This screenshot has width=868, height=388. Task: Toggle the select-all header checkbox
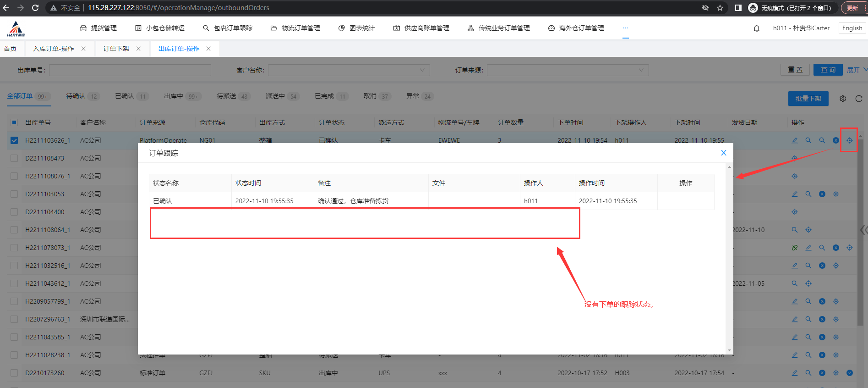(x=14, y=122)
